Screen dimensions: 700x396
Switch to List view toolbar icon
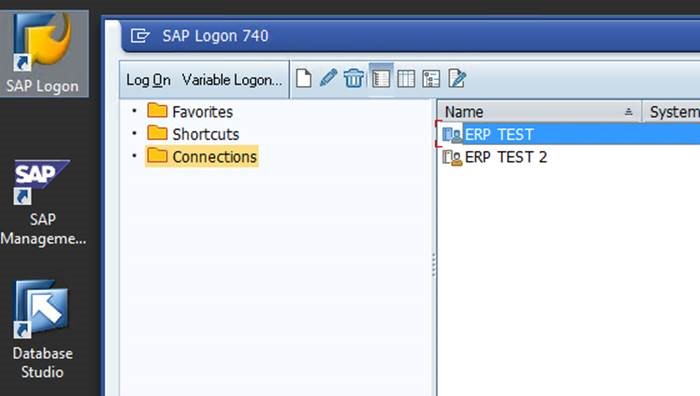(406, 79)
